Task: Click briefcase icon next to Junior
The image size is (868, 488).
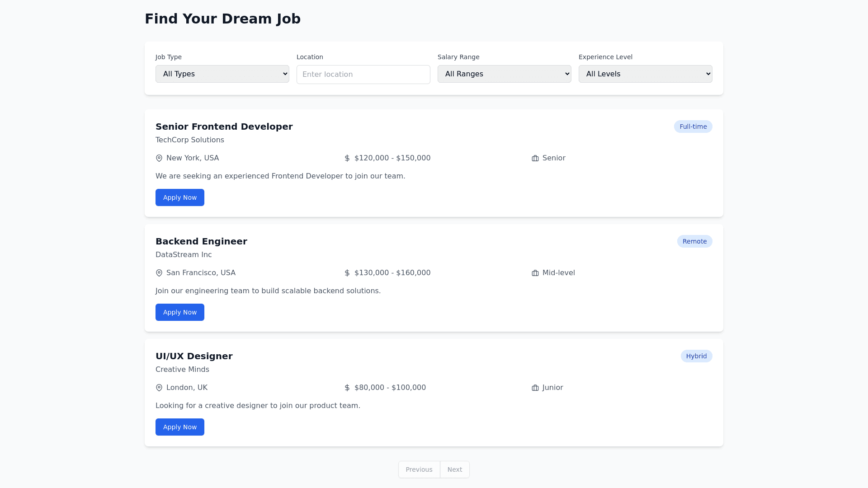Action: point(535,388)
